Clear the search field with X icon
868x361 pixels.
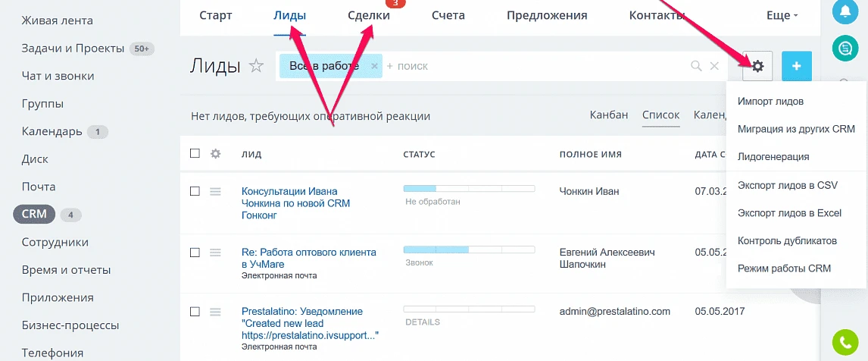click(x=714, y=66)
